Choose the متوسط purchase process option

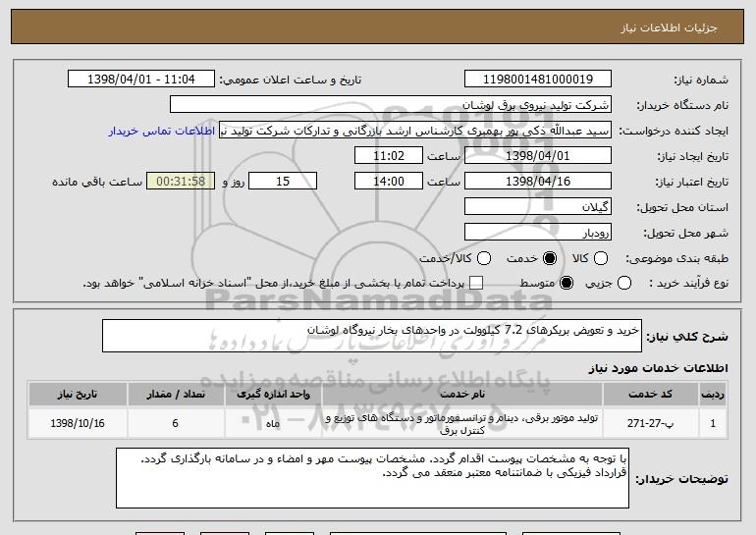(x=567, y=283)
